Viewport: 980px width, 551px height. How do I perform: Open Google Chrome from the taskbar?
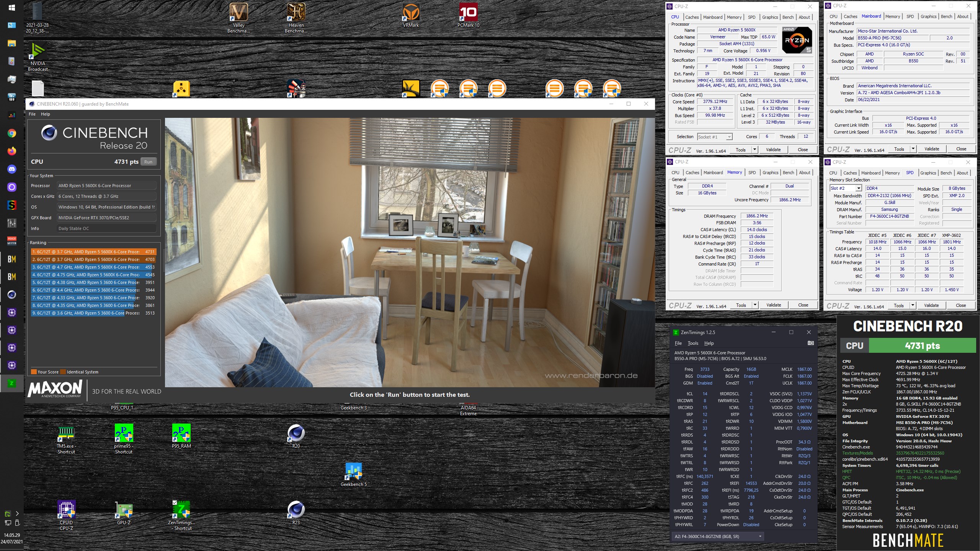(x=11, y=133)
